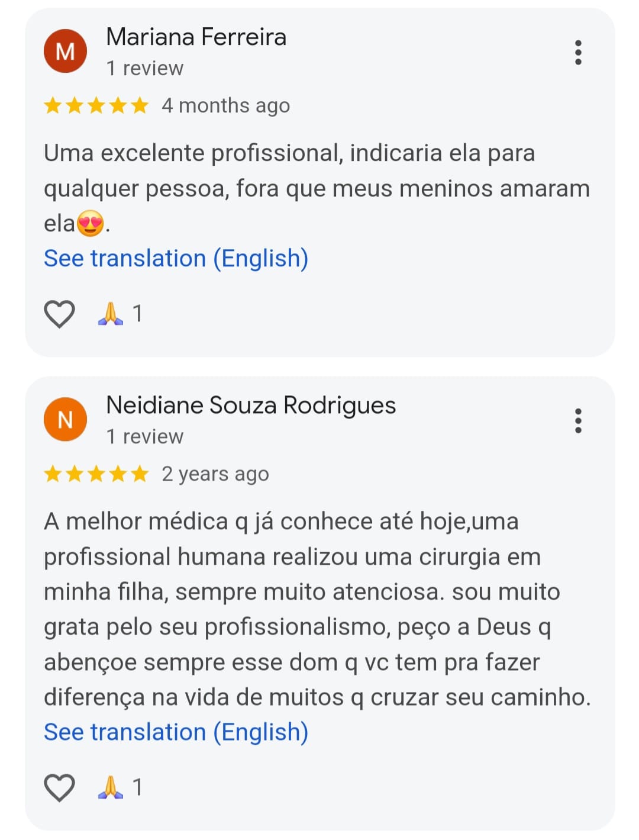This screenshot has width=639, height=840.
Task: Click "1 review" under Mariana Ferreira
Action: 145,69
